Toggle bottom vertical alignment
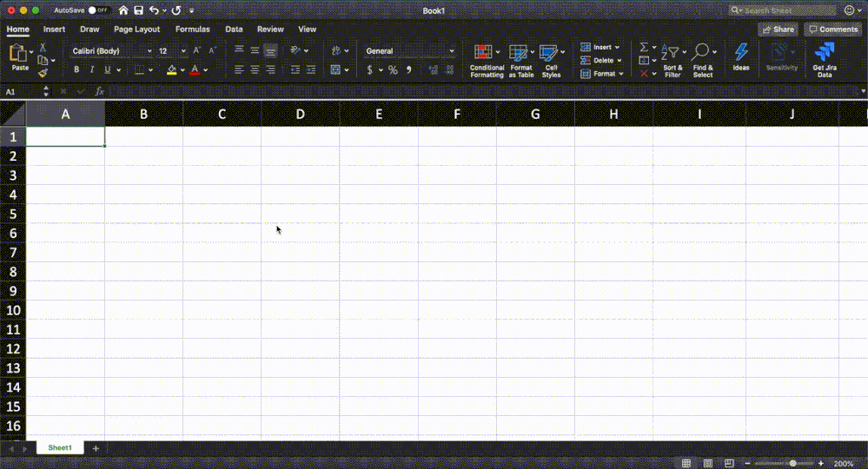The height and width of the screenshot is (469, 868). coord(270,50)
